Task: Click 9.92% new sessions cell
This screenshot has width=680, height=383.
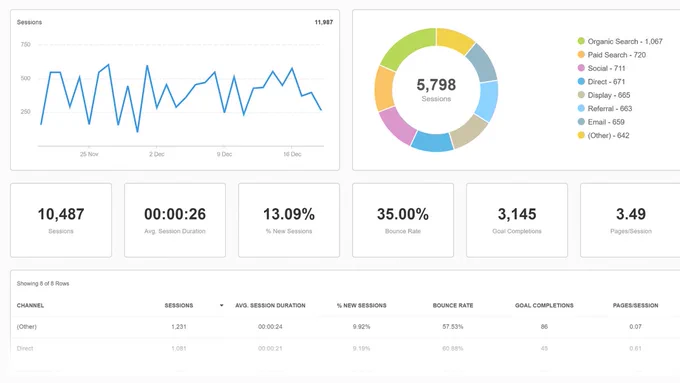Action: pyautogui.click(x=361, y=327)
